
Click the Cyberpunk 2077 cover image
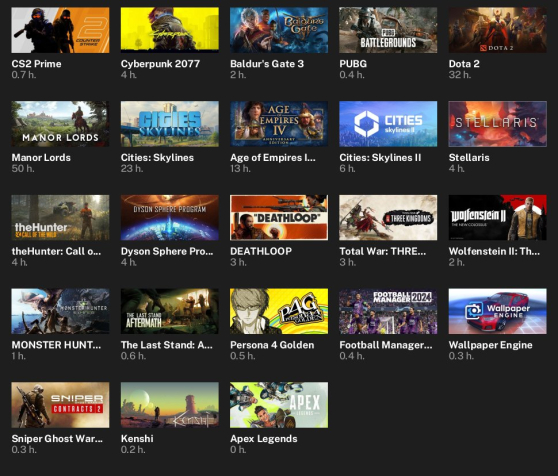click(170, 30)
